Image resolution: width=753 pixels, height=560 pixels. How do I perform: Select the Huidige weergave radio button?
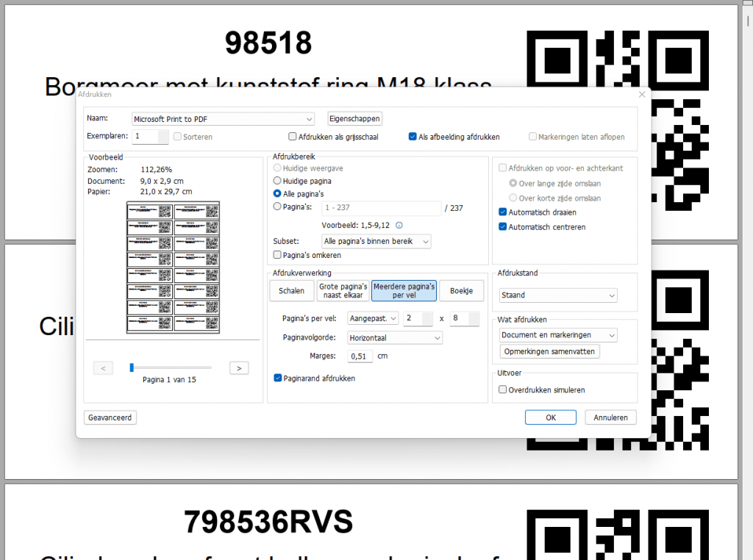coord(277,168)
